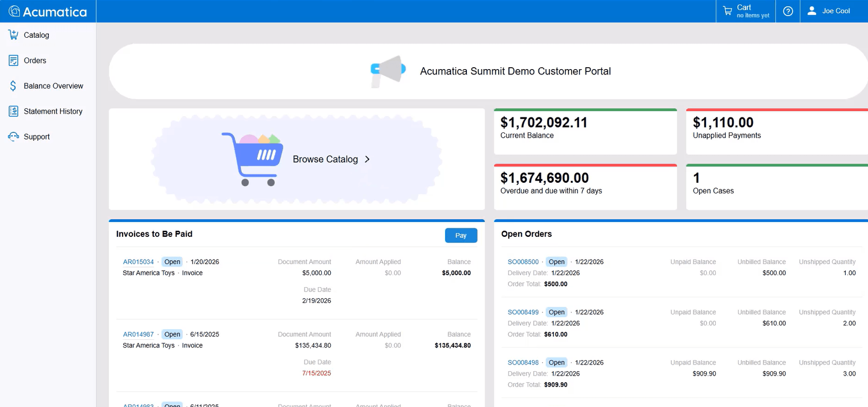The width and height of the screenshot is (868, 407).
Task: Click the Statement History document icon
Action: coord(14,111)
